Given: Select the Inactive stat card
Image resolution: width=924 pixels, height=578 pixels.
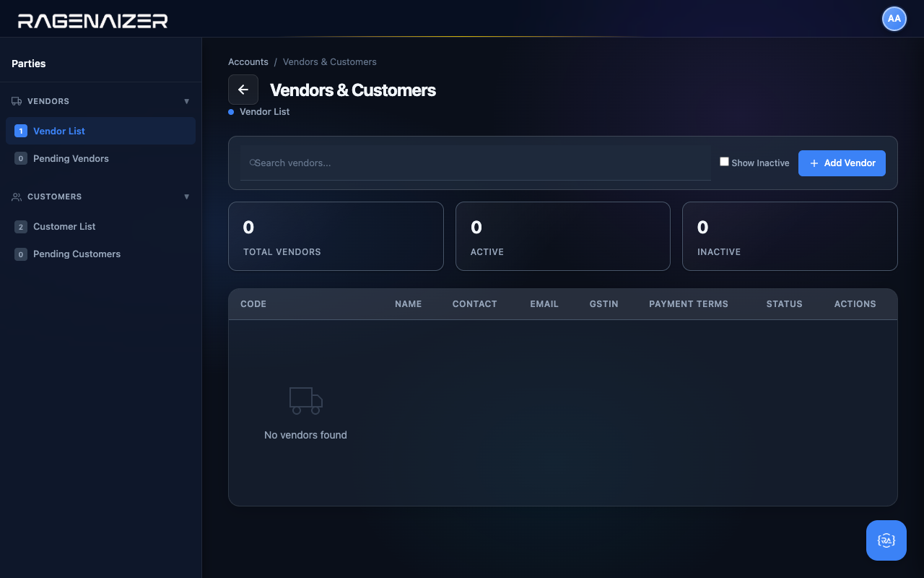Looking at the screenshot, I should [790, 236].
